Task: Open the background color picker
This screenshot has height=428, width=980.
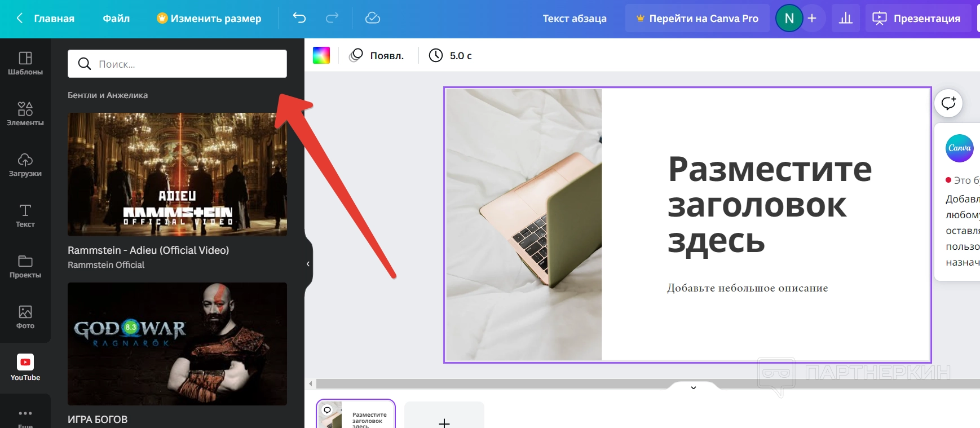Action: point(321,55)
